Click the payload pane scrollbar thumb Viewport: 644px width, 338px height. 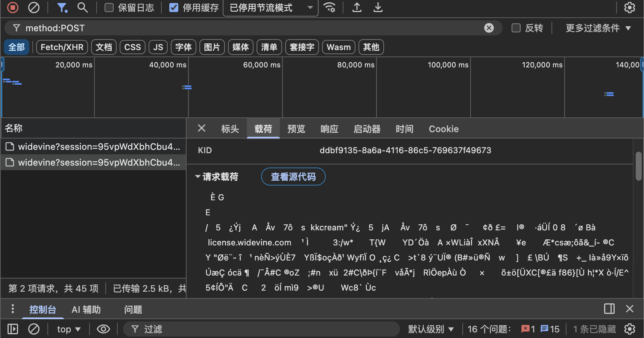639,166
